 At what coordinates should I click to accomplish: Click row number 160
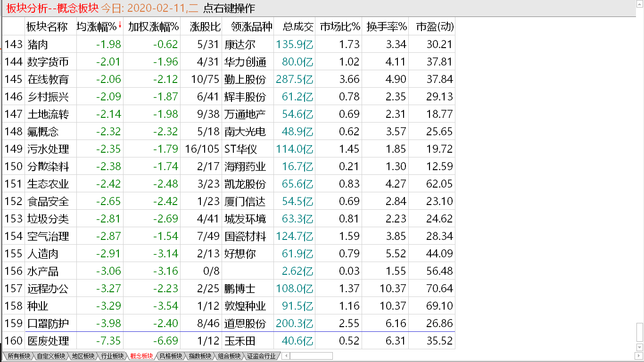point(14,341)
